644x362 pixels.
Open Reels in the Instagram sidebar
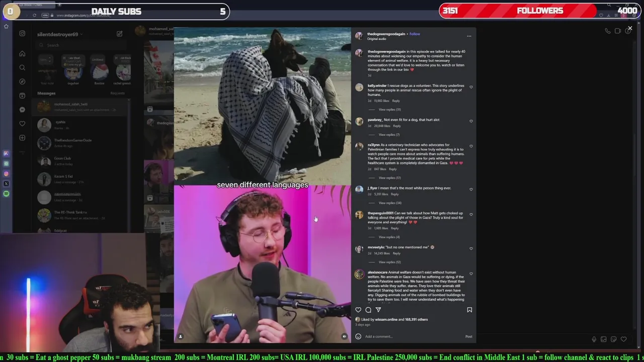click(x=22, y=96)
